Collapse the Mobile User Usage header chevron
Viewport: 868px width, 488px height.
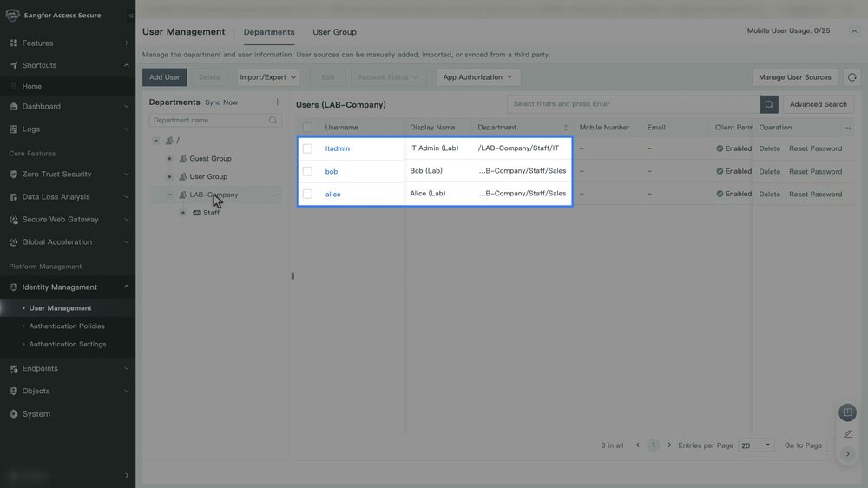853,31
